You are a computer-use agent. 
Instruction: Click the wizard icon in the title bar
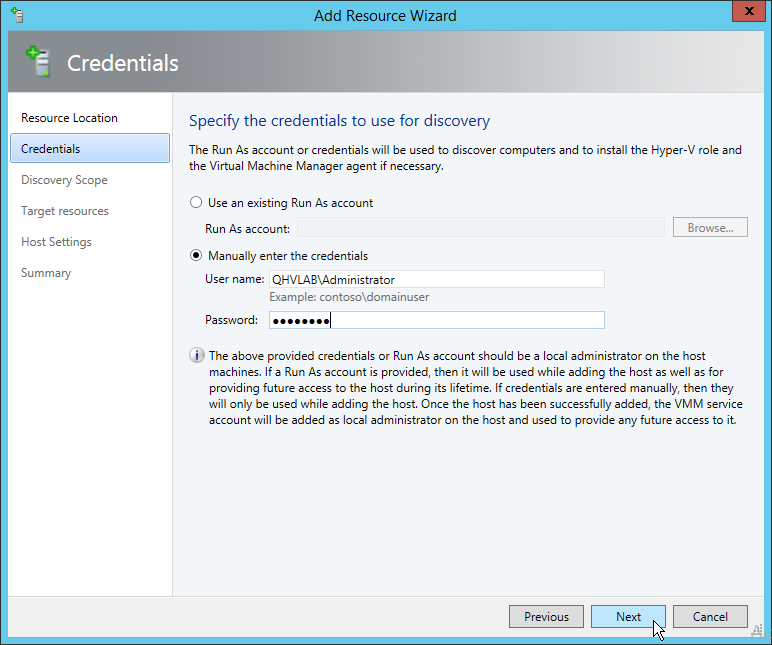17,15
